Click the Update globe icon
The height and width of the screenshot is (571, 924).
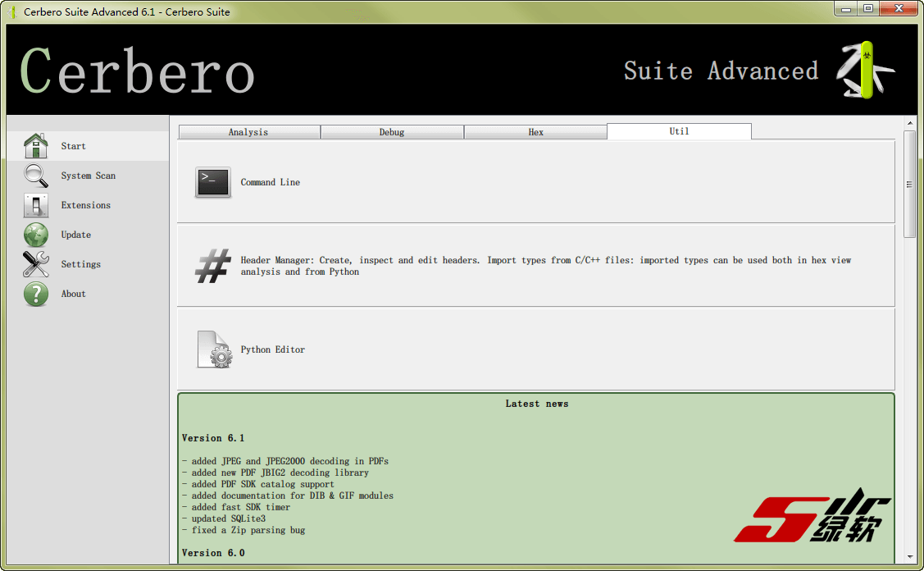[x=36, y=235]
